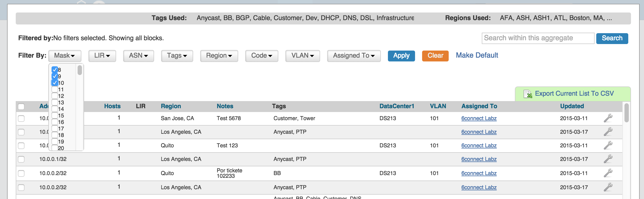Sort by the Updated column header
The image size is (644, 199).
tap(572, 106)
